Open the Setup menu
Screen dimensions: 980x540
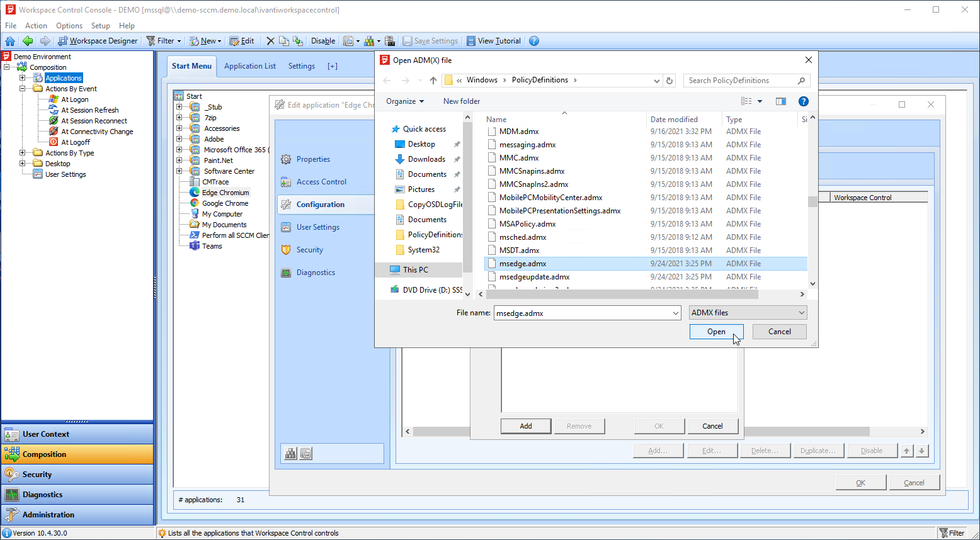pos(100,26)
